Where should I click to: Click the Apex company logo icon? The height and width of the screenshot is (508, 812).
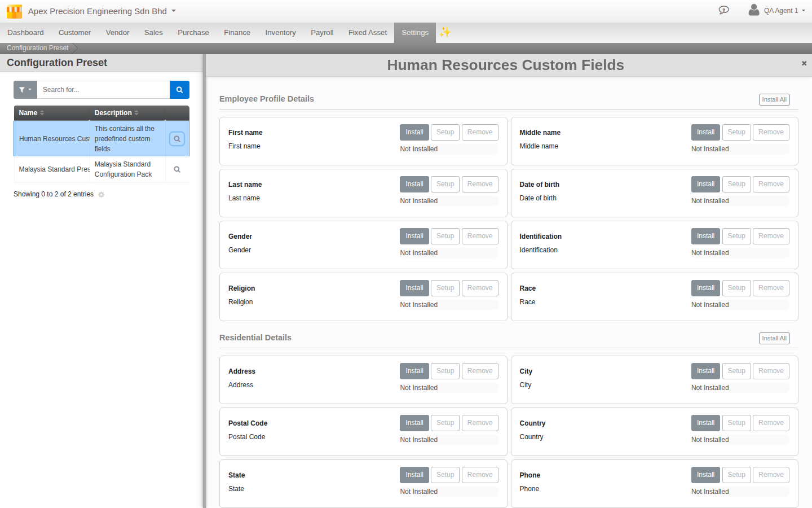tap(14, 11)
